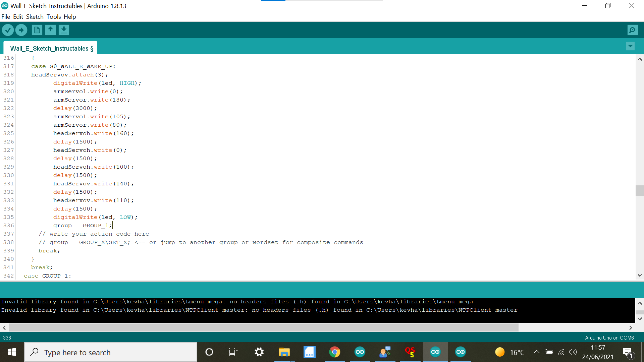The height and width of the screenshot is (362, 644).
Task: Show hidden system tray icons chevron
Action: click(536, 352)
